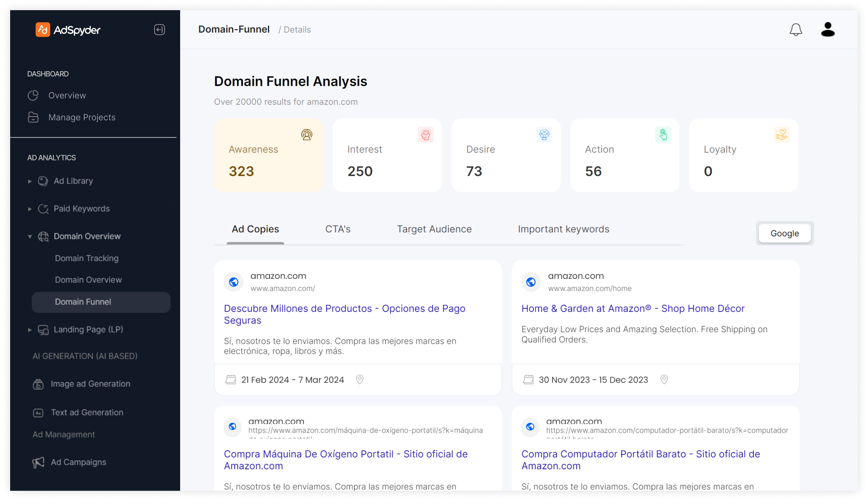Collapse the sidebar with the toggle icon
This screenshot has width=868, height=501.
159,30
